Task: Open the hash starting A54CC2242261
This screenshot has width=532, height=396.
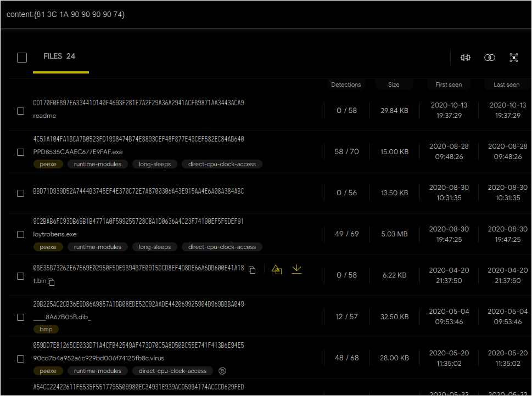Action: 138,387
